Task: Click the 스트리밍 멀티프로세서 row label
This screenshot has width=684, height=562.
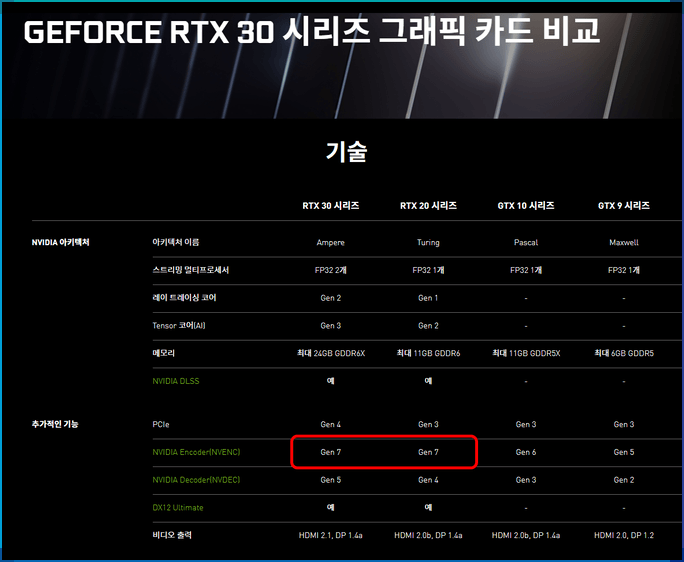Action: (191, 270)
